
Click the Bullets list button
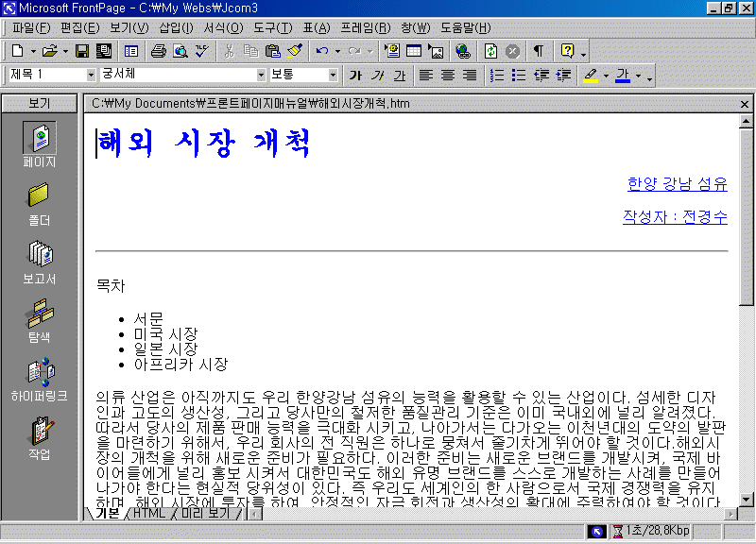click(x=518, y=75)
